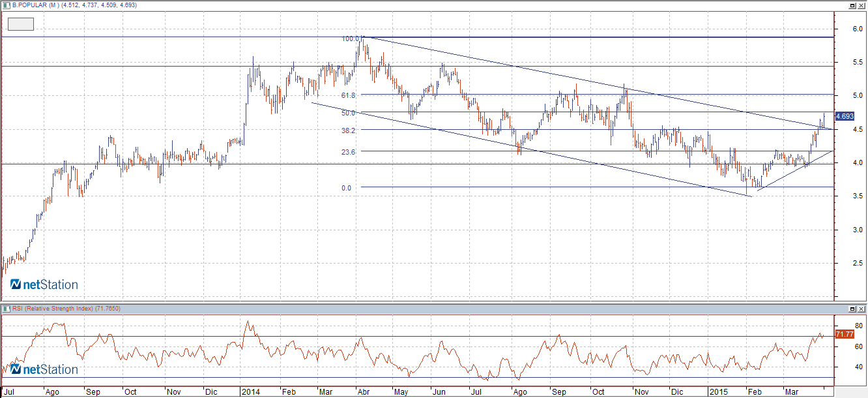Screen dimensions: 868x398
Task: Maximize the RSI indicator panel
Action: click(851, 308)
